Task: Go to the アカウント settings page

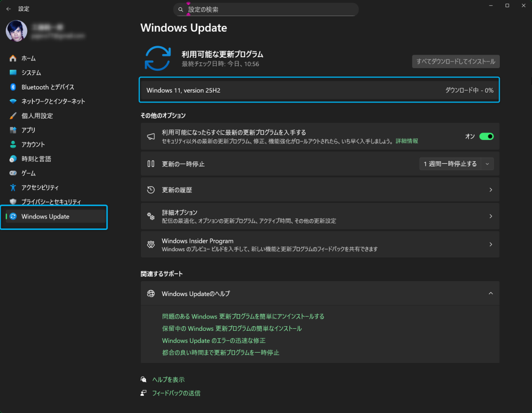Action: click(x=33, y=145)
